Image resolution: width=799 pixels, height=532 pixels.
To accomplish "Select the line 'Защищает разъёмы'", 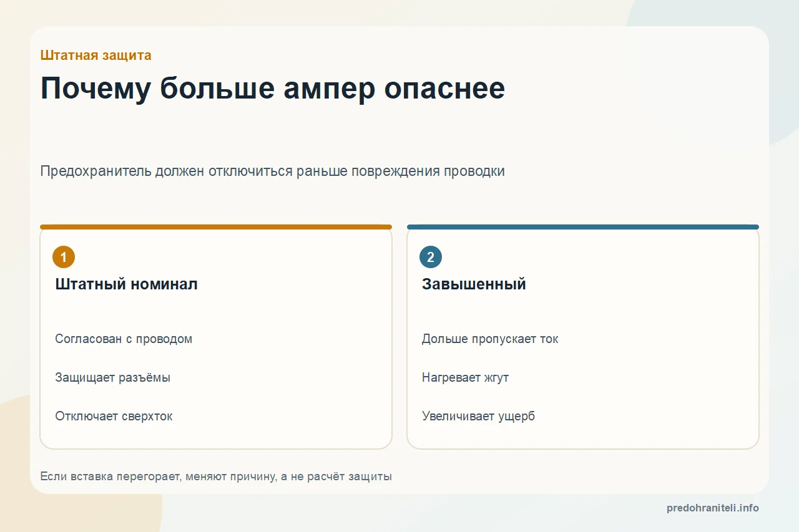I will tap(112, 377).
